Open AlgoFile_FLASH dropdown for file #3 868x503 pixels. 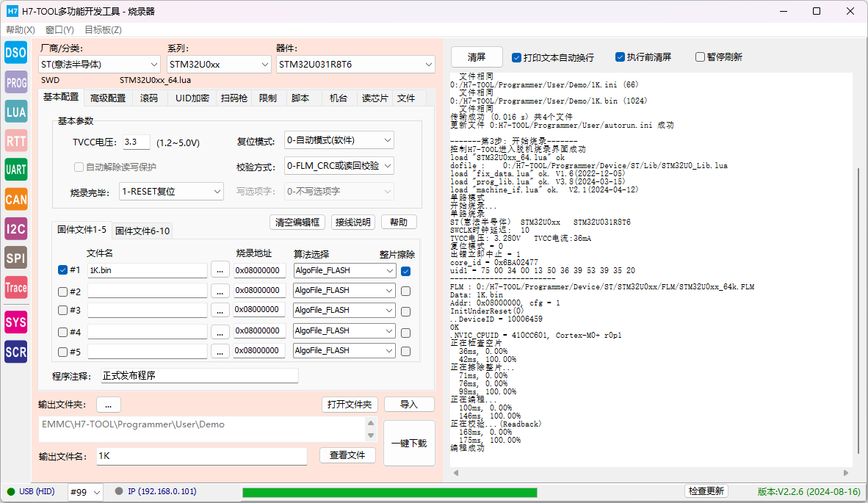tap(344, 311)
